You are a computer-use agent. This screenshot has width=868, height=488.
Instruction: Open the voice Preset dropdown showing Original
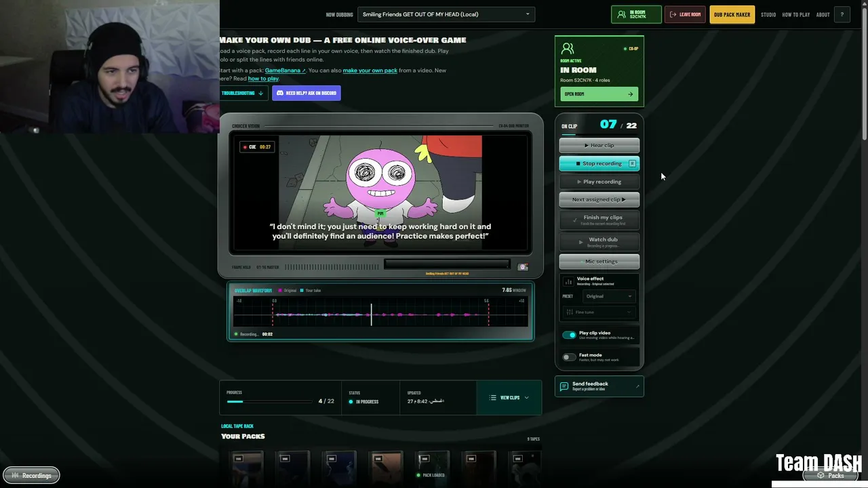[x=608, y=296]
